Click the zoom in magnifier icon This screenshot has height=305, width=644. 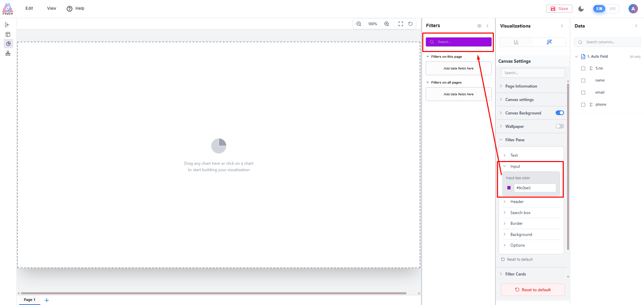pos(387,24)
